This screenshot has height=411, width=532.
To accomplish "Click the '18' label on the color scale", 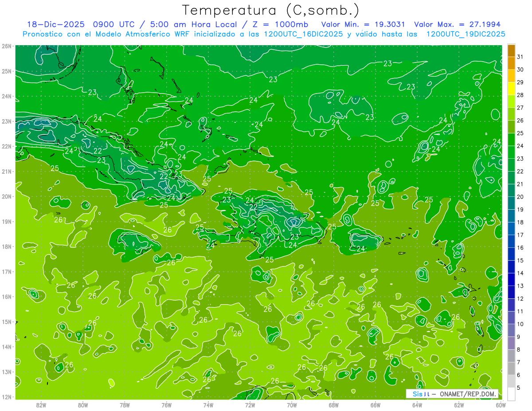I will pyautogui.click(x=520, y=222).
